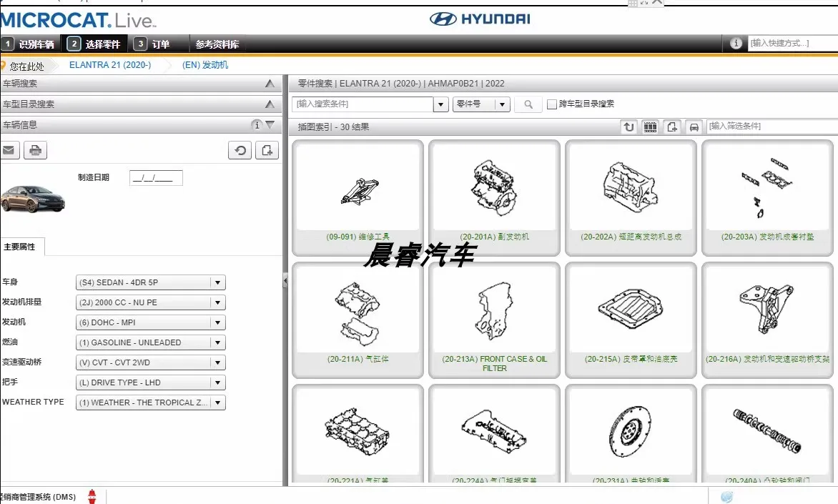Image resolution: width=838 pixels, height=504 pixels.
Task: Click the magnifier search icon next to 零件号
Action: point(528,104)
